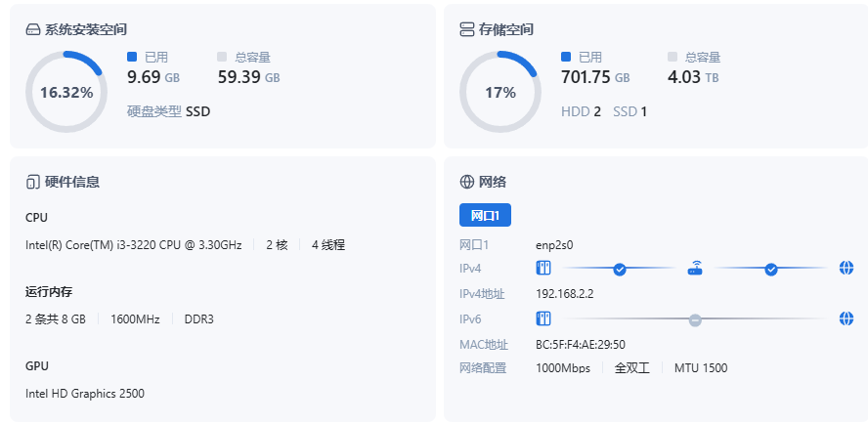Click the 17% storage usage ring
This screenshot has height=424, width=868.
[500, 92]
